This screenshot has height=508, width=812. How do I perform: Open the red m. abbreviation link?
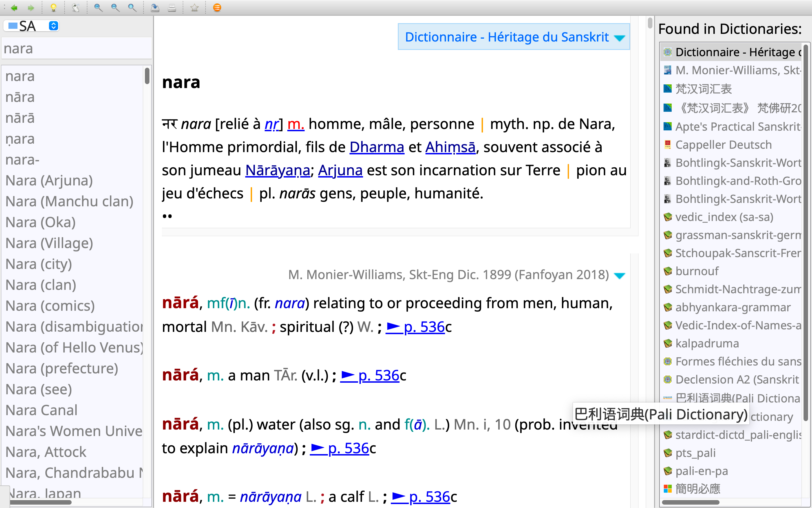[x=296, y=124]
